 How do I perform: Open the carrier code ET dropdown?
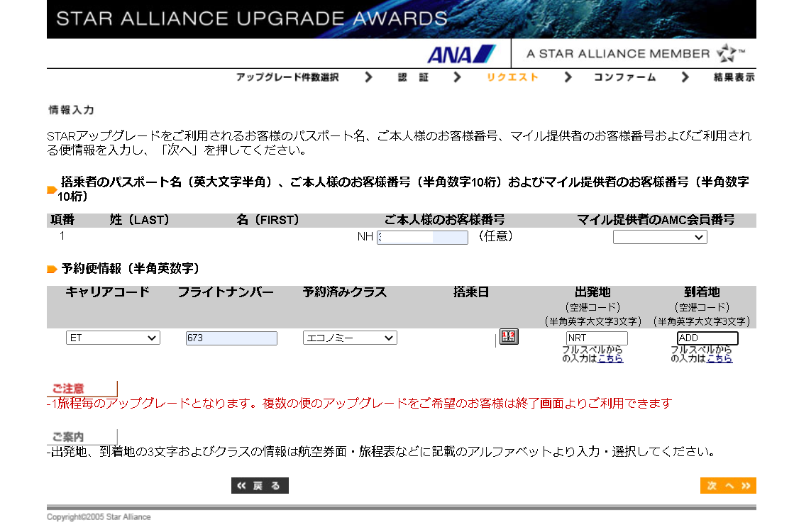point(113,338)
